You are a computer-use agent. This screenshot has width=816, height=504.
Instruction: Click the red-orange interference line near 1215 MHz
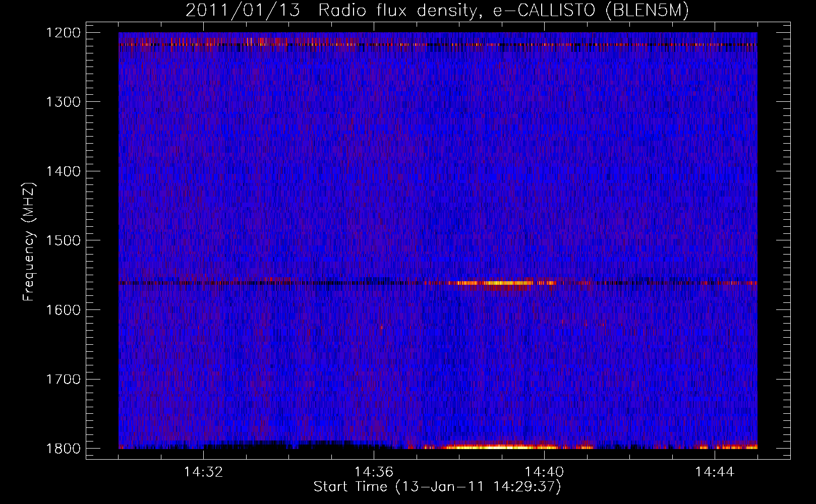click(438, 44)
